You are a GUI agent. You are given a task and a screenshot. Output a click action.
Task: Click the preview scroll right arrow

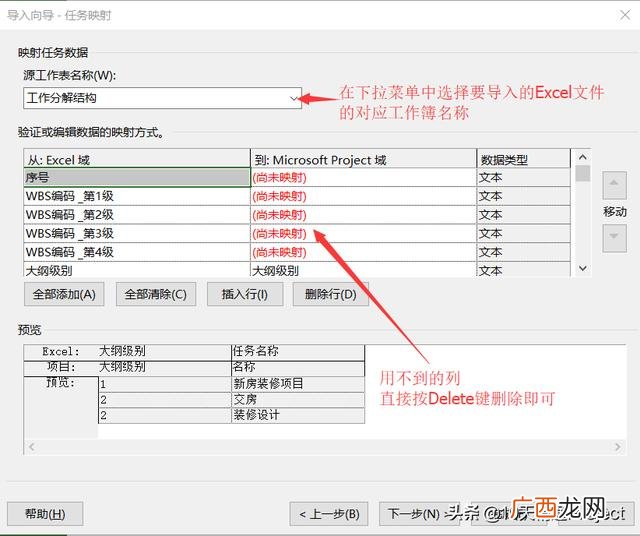tap(618, 447)
